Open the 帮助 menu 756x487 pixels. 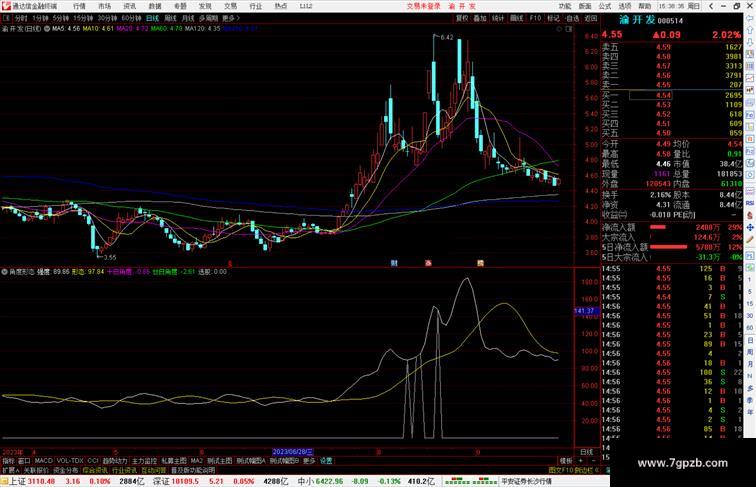click(645, 6)
